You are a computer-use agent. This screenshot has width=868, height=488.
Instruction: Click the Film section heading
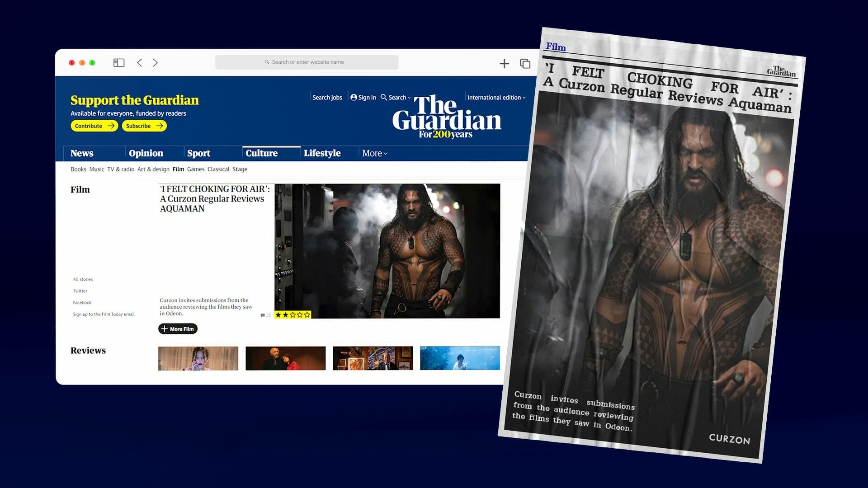[x=80, y=190]
